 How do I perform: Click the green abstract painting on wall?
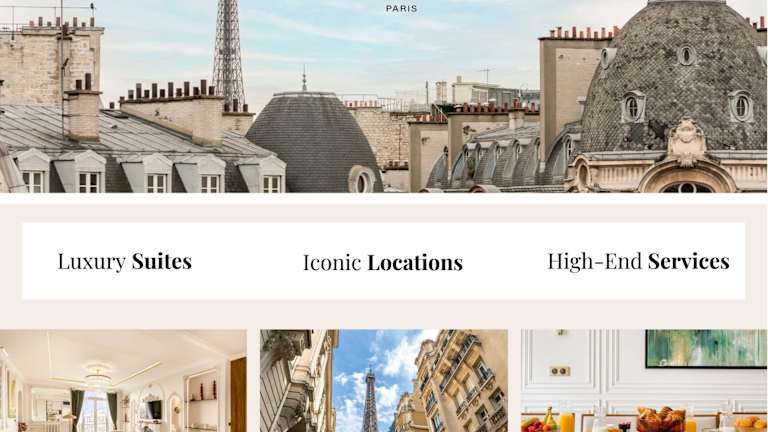tap(706, 348)
